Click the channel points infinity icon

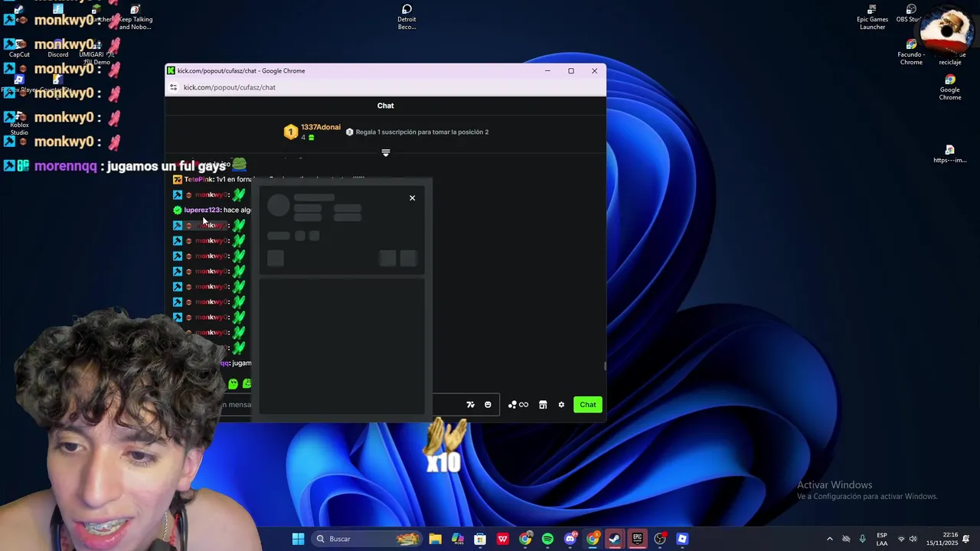click(524, 405)
